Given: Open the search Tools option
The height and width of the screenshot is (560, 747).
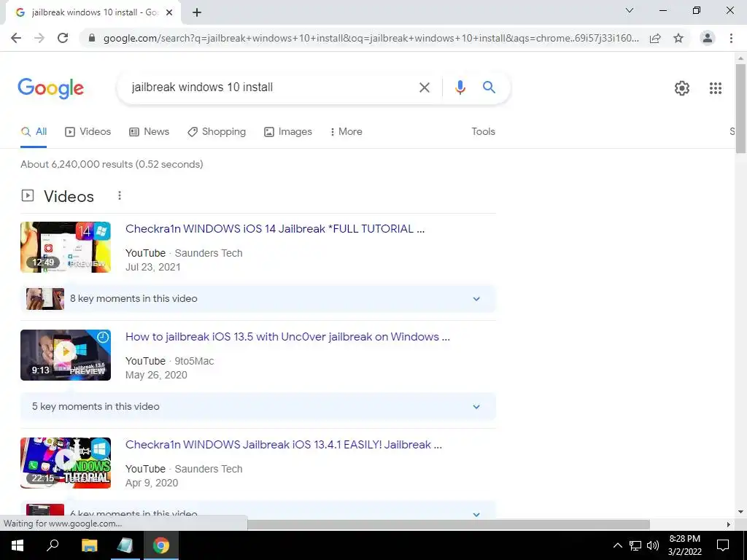Looking at the screenshot, I should pos(483,132).
